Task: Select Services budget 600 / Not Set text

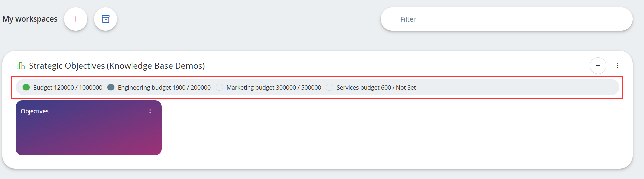Action: [x=376, y=87]
